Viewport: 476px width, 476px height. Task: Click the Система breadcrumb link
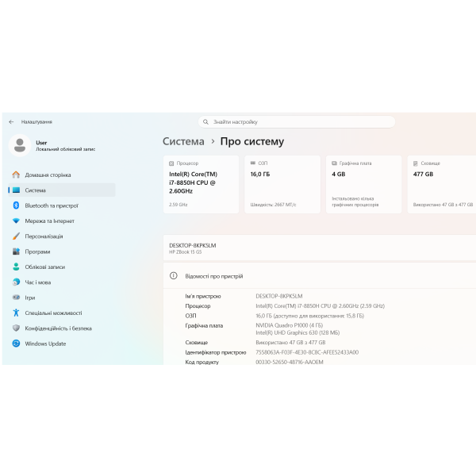183,141
